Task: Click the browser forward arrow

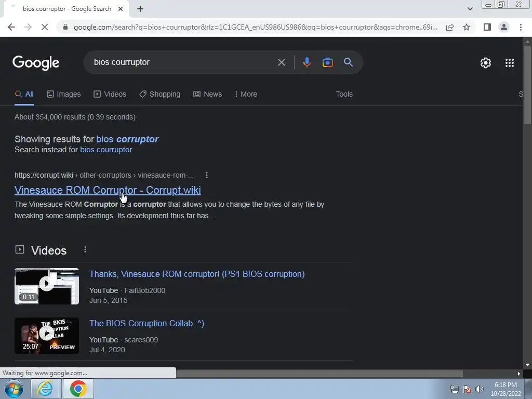Action: click(28, 27)
